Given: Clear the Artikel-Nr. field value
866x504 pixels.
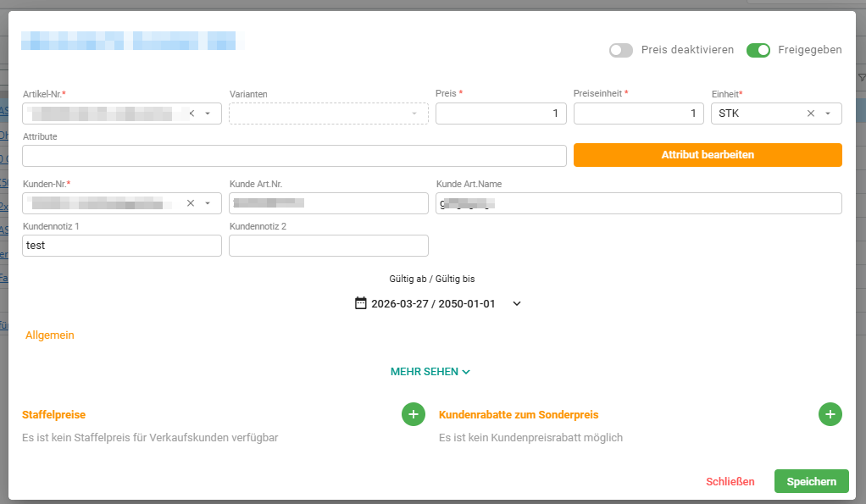Looking at the screenshot, I should (x=192, y=114).
